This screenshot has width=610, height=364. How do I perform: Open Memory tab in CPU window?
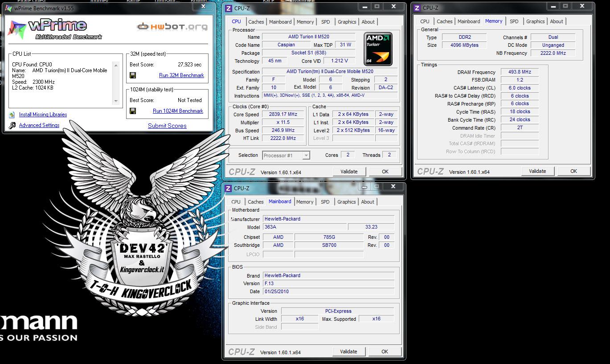tap(305, 22)
